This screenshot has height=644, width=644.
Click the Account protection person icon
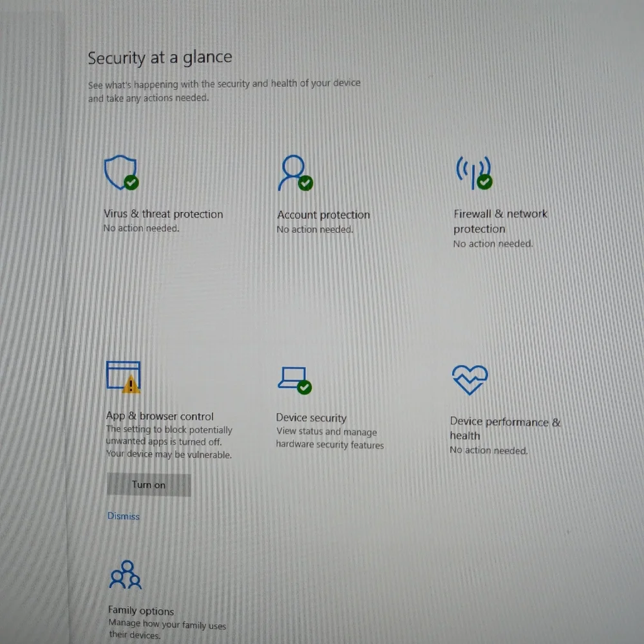[x=295, y=173]
